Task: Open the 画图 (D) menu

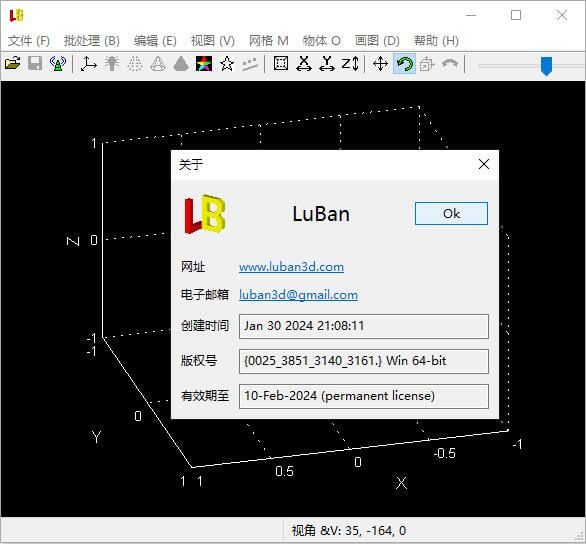Action: 377,40
